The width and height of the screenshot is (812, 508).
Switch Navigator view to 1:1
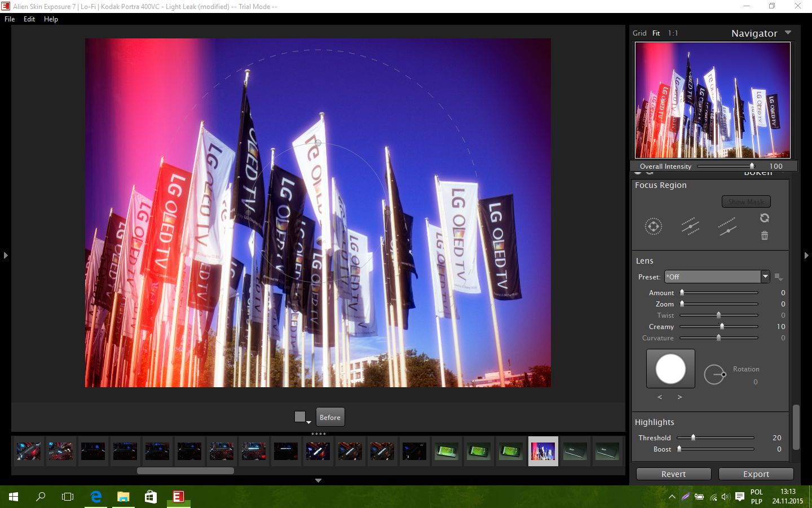tap(673, 33)
